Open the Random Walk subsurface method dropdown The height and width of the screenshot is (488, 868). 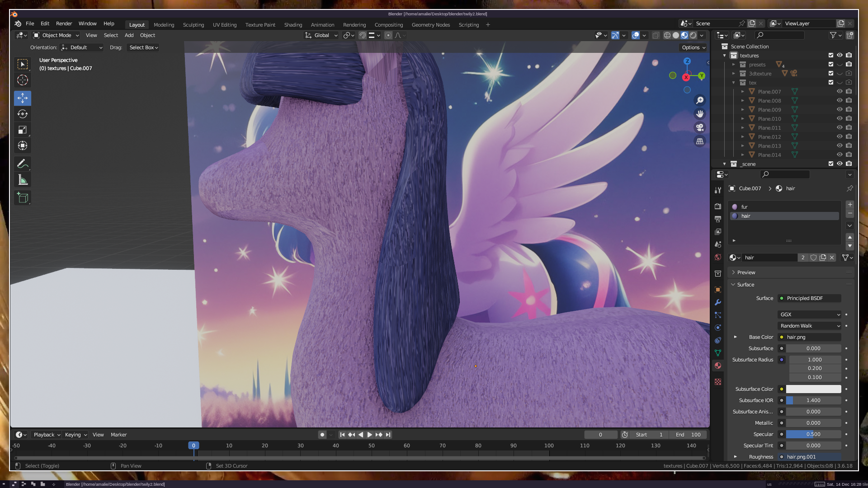click(x=809, y=326)
